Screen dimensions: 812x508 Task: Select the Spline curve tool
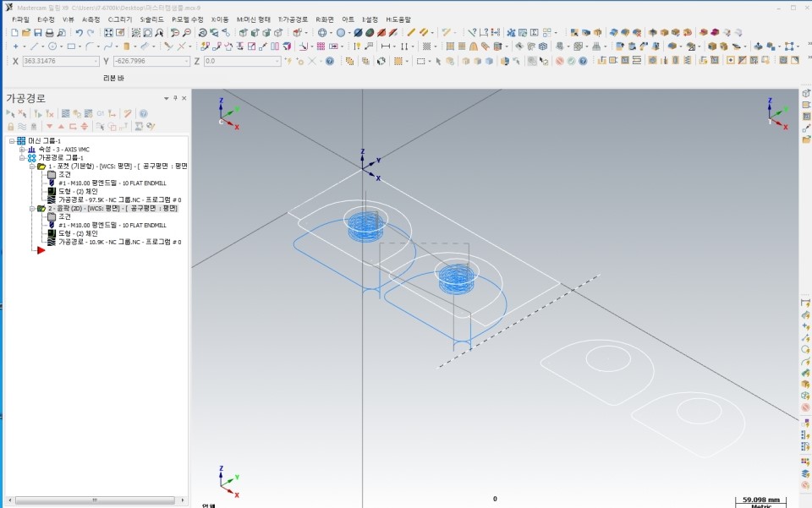(x=107, y=46)
